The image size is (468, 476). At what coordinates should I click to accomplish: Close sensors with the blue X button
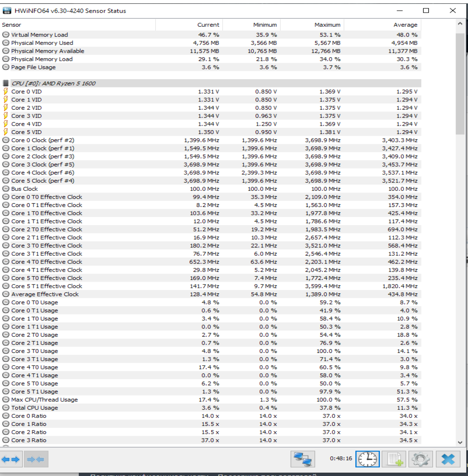click(x=448, y=459)
